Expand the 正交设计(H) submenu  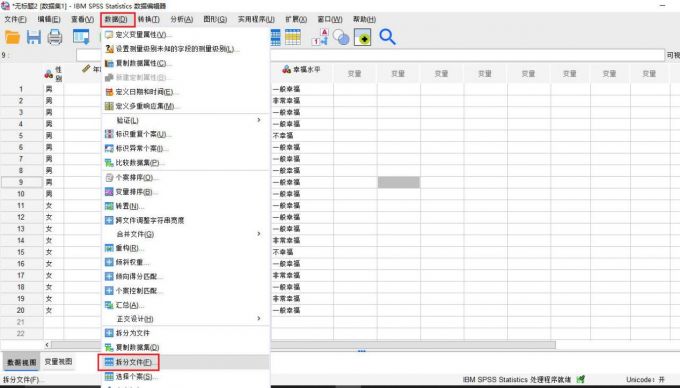click(186, 319)
